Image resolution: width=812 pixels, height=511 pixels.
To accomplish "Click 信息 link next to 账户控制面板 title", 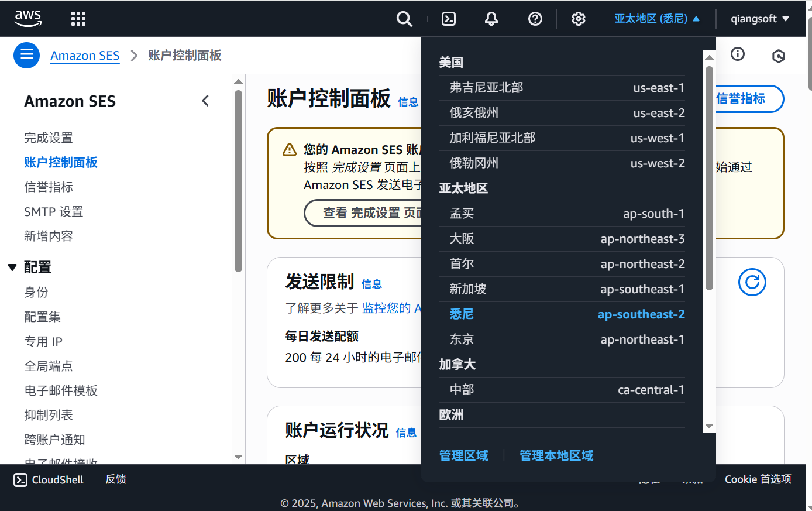I will 408,102.
